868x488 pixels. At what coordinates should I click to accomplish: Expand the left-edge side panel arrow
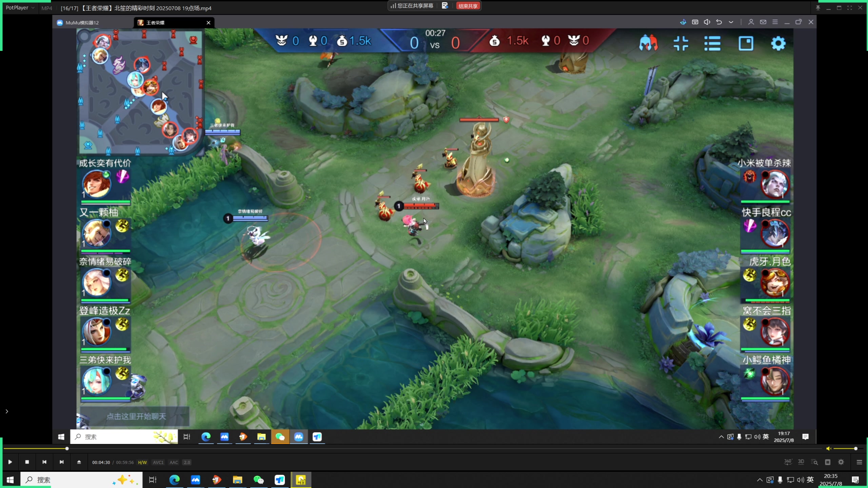pyautogui.click(x=7, y=411)
